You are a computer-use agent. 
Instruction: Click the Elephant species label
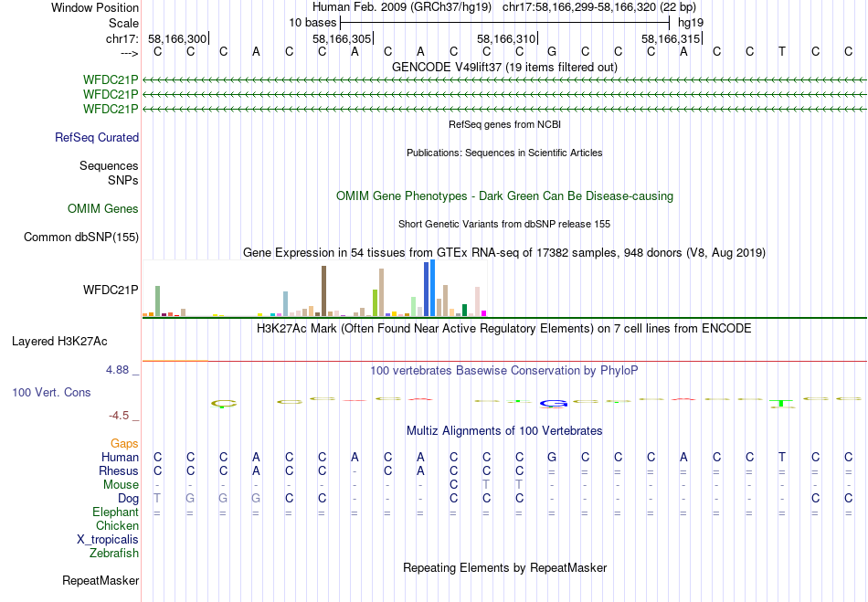pyautogui.click(x=116, y=512)
